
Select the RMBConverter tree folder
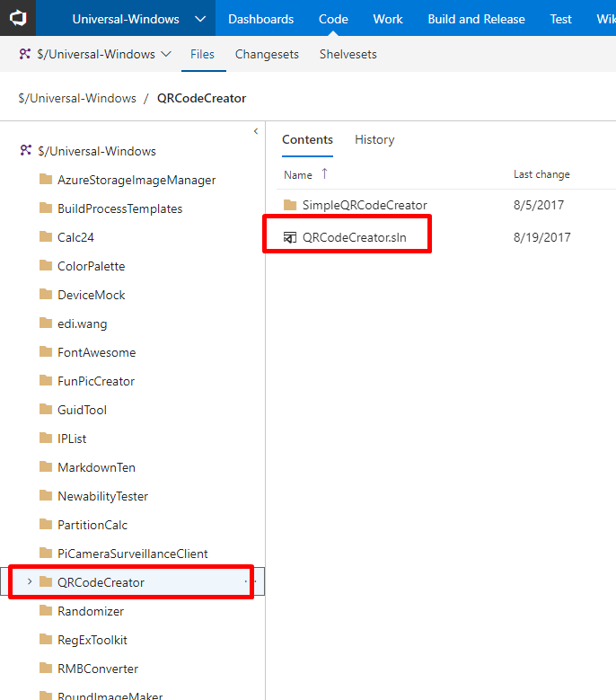click(98, 669)
